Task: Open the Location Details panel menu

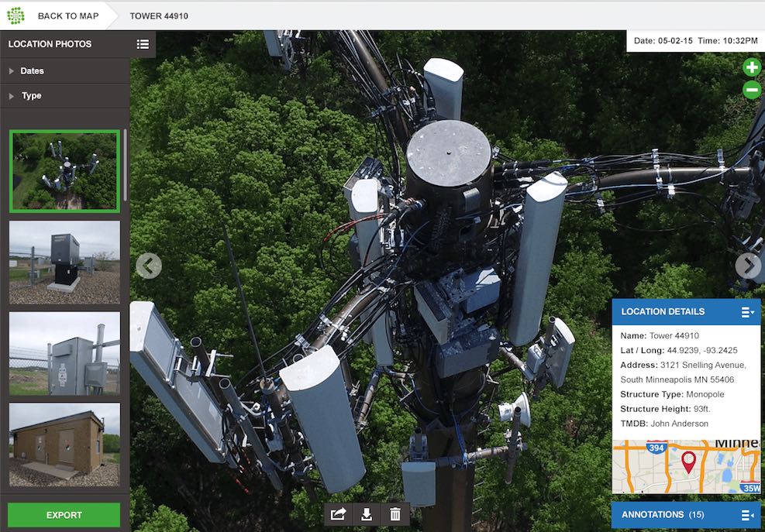Action: coord(747,312)
